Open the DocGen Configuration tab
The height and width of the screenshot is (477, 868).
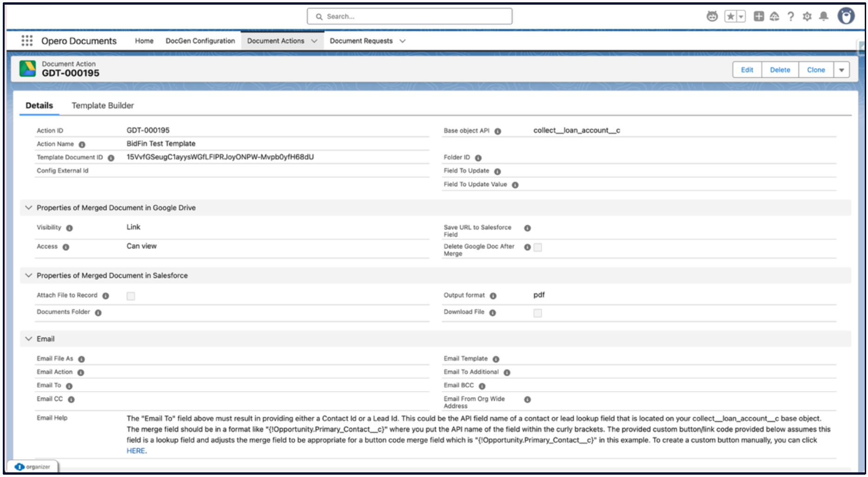tap(201, 41)
